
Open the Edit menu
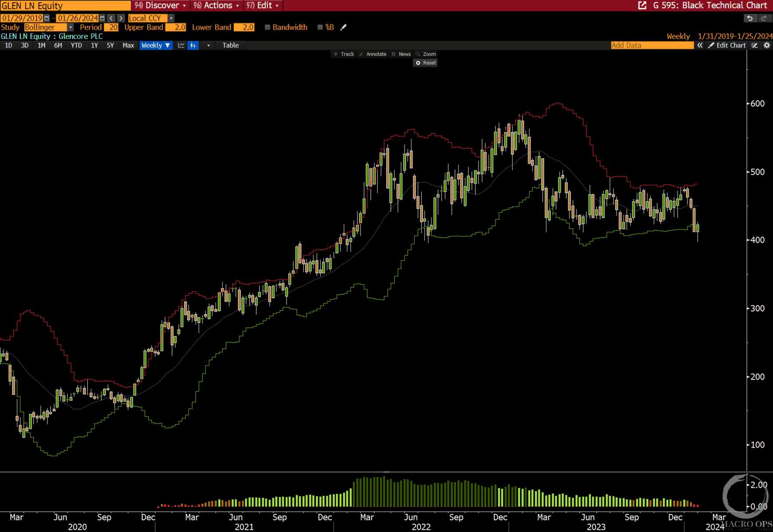263,5
